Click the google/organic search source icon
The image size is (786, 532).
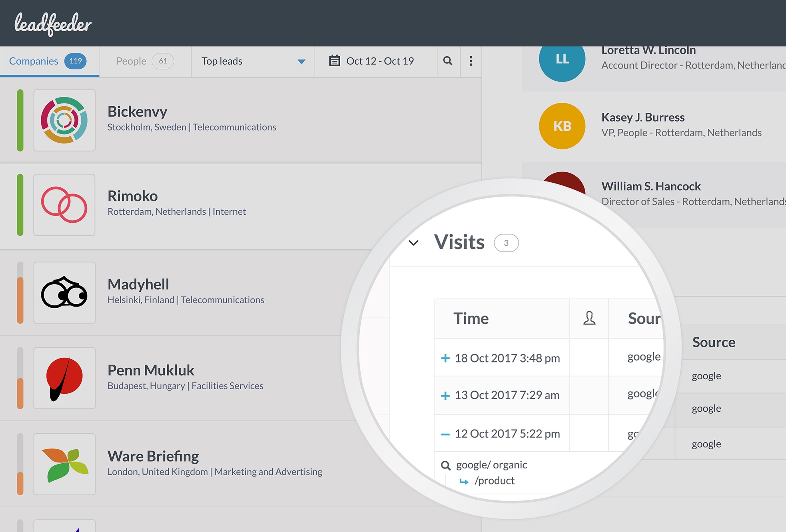point(445,465)
